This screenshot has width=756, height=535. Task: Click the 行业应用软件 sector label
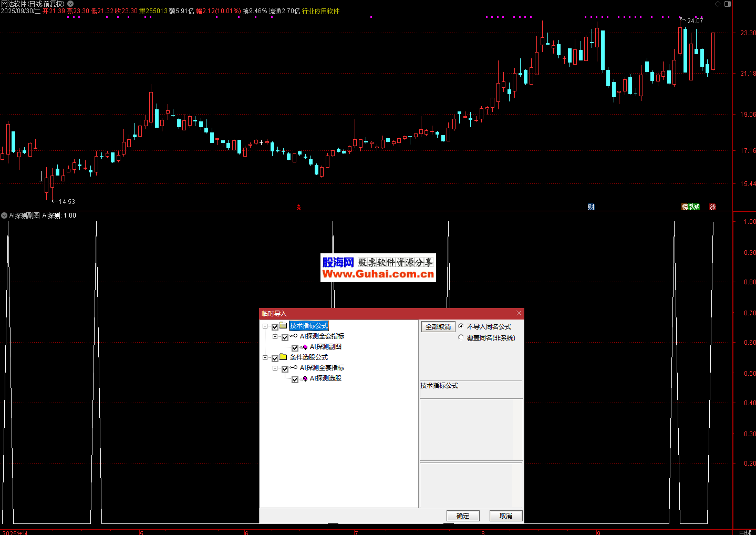pyautogui.click(x=320, y=11)
